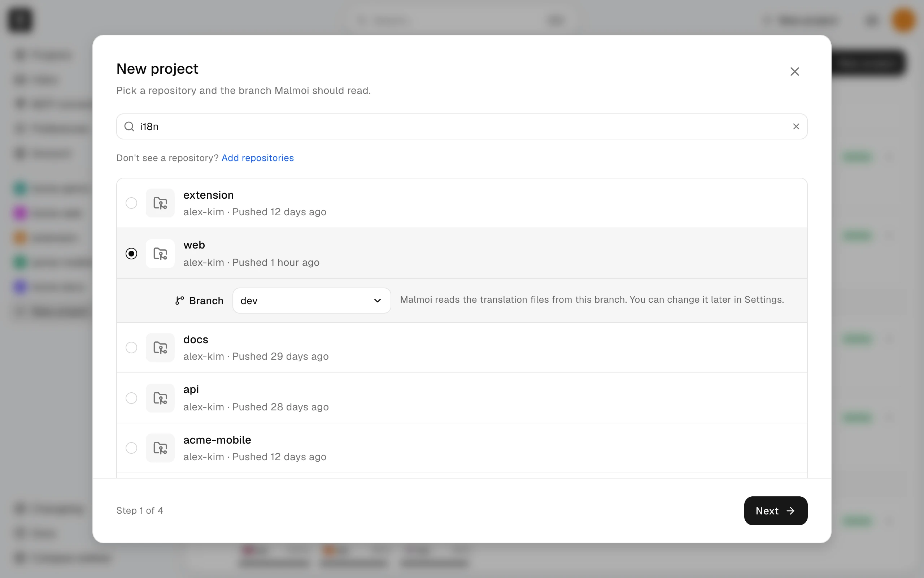Clear the i18n search text

point(796,126)
